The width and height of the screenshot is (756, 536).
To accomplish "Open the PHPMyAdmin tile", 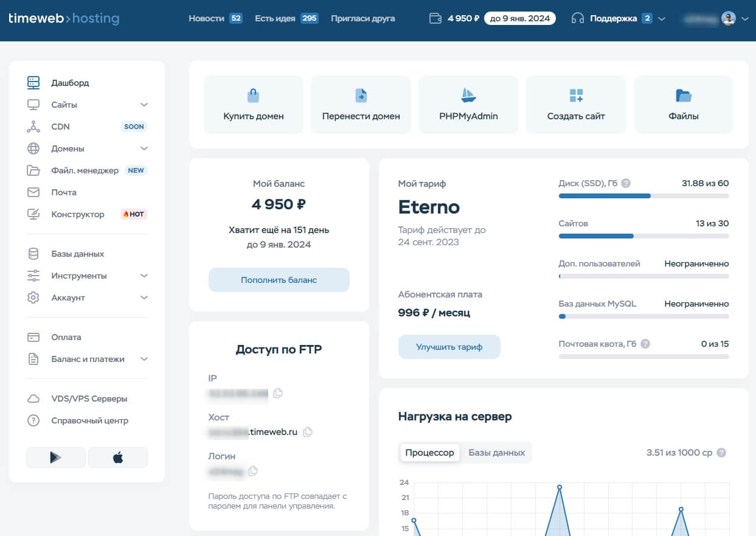I will tap(468, 105).
